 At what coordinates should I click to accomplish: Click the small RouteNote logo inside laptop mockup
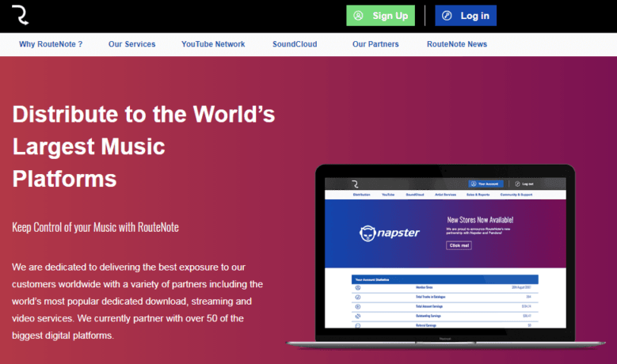tap(356, 184)
